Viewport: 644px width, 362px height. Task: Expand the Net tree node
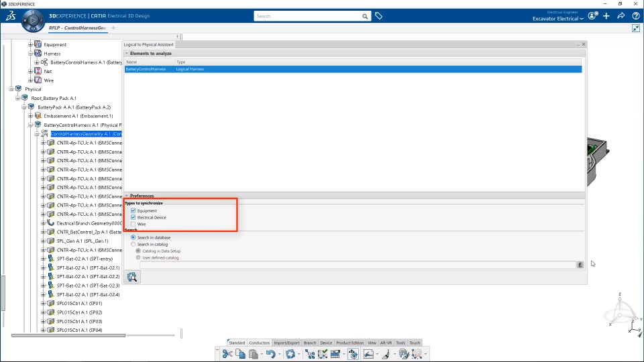30,71
